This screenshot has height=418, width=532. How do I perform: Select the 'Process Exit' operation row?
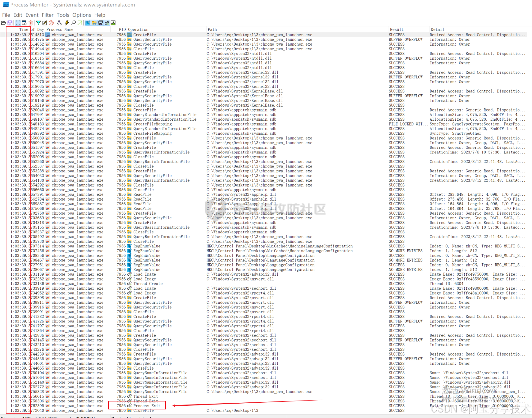(147, 406)
